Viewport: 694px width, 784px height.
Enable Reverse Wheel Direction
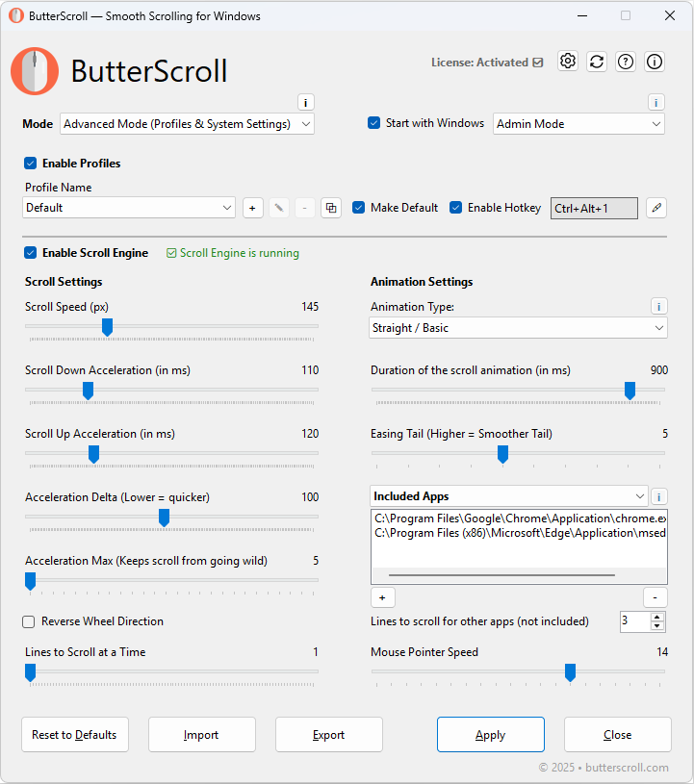point(28,620)
